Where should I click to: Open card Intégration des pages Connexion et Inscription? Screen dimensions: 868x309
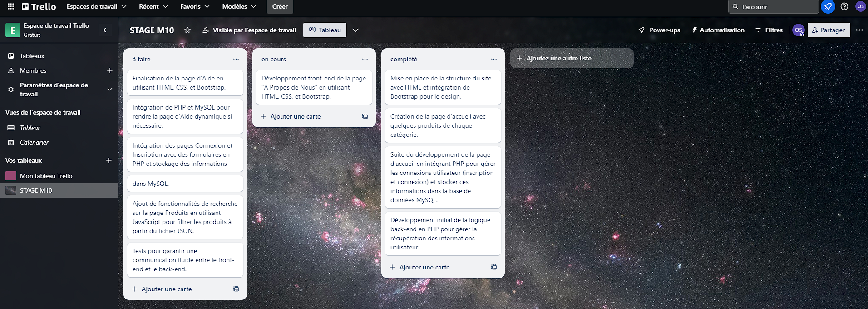[185, 154]
